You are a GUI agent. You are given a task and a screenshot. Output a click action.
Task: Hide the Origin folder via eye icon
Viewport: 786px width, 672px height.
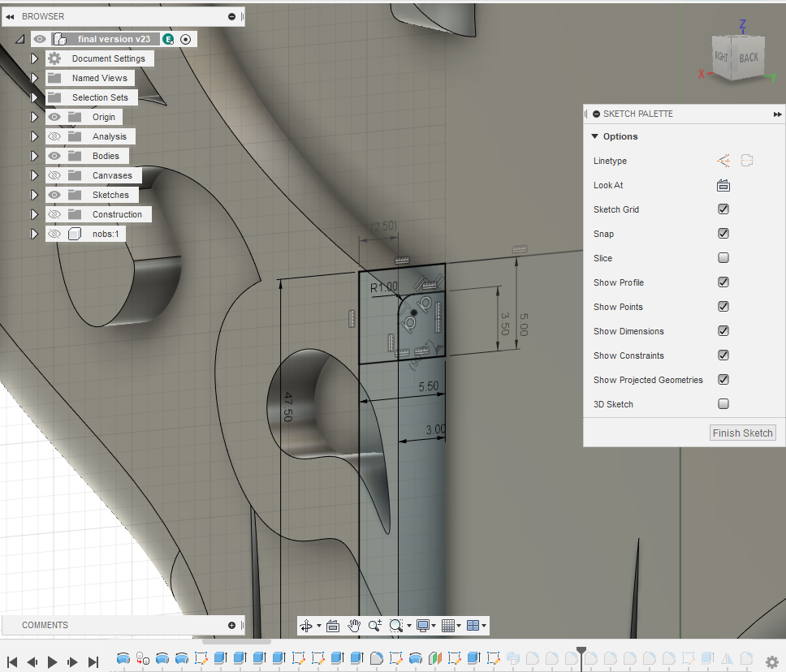(54, 117)
